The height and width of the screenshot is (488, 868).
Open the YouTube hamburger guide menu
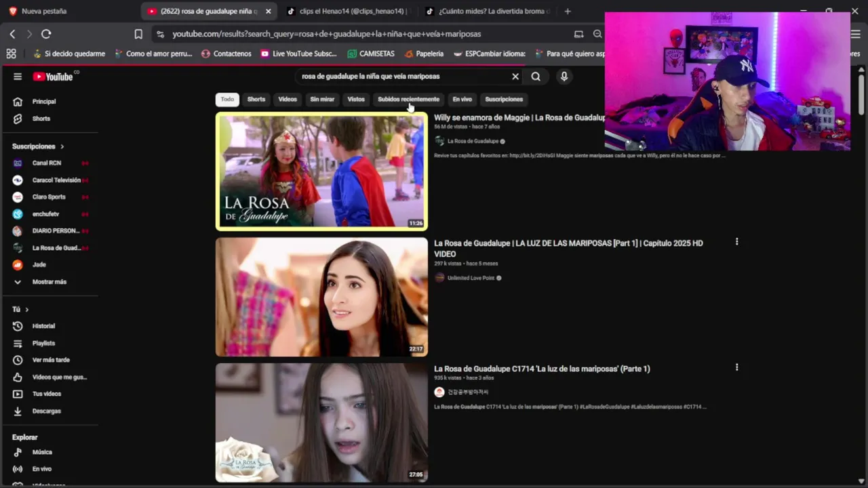[x=18, y=77]
